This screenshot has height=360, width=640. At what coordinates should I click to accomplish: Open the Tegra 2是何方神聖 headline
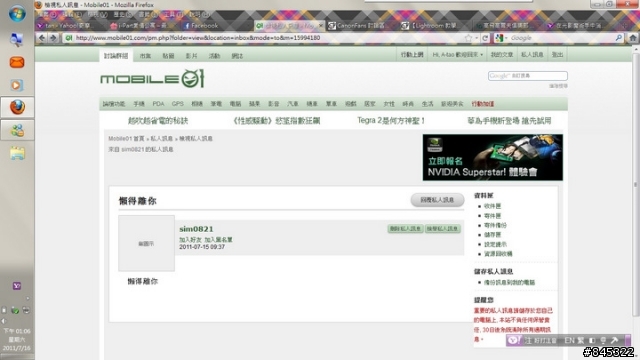[x=391, y=121]
